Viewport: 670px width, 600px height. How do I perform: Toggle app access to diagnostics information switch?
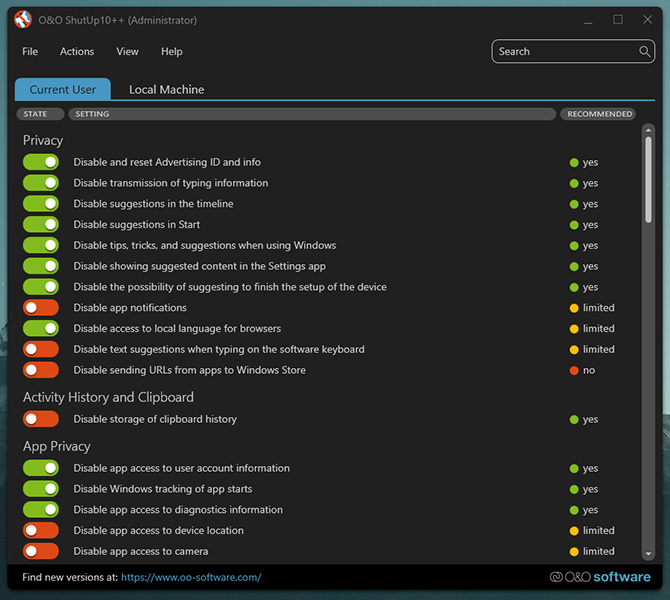[x=41, y=509]
